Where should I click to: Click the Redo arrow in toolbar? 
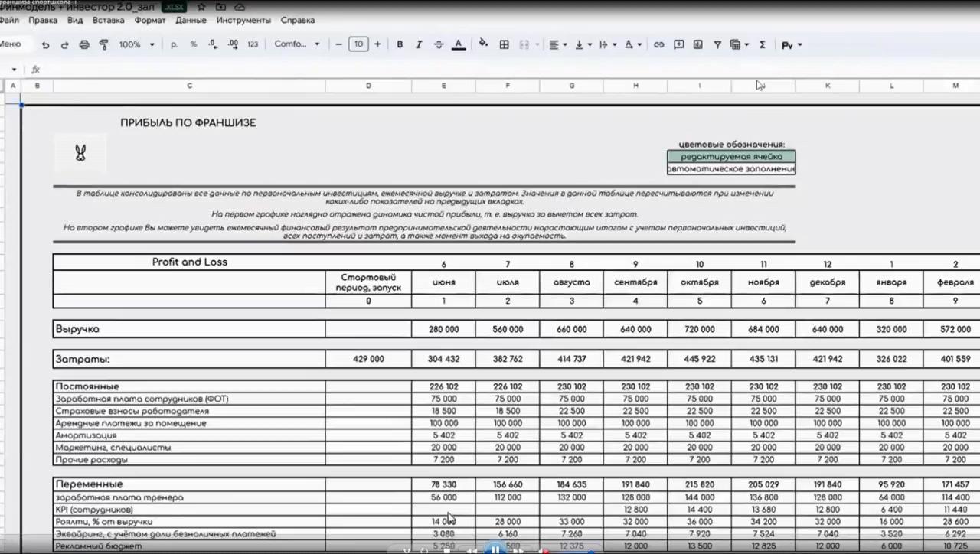pos(64,45)
